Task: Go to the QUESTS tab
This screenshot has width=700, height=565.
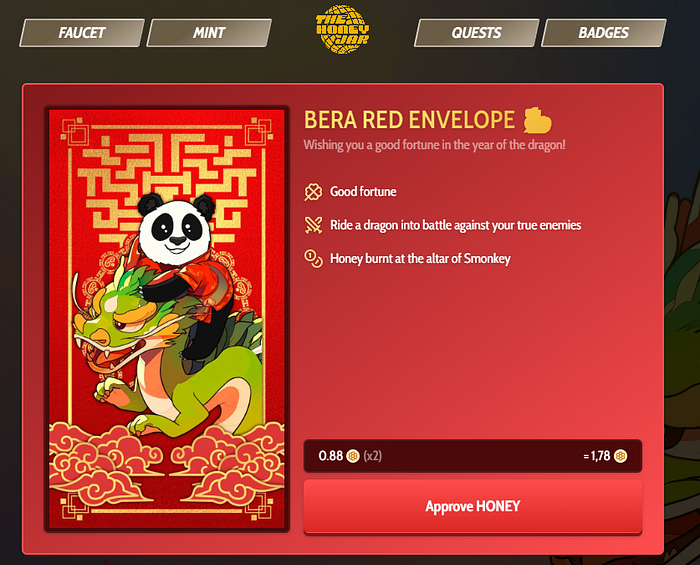Action: (477, 33)
